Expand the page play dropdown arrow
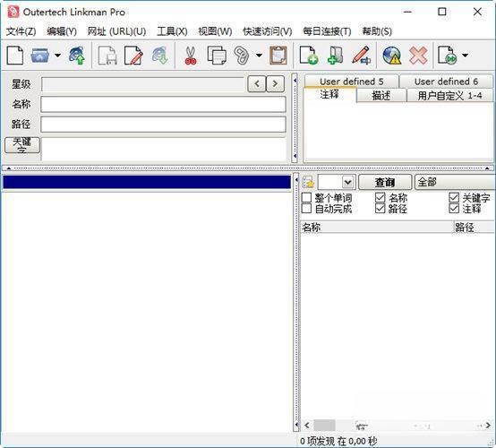Image resolution: width=496 pixels, height=448 pixels. point(465,56)
